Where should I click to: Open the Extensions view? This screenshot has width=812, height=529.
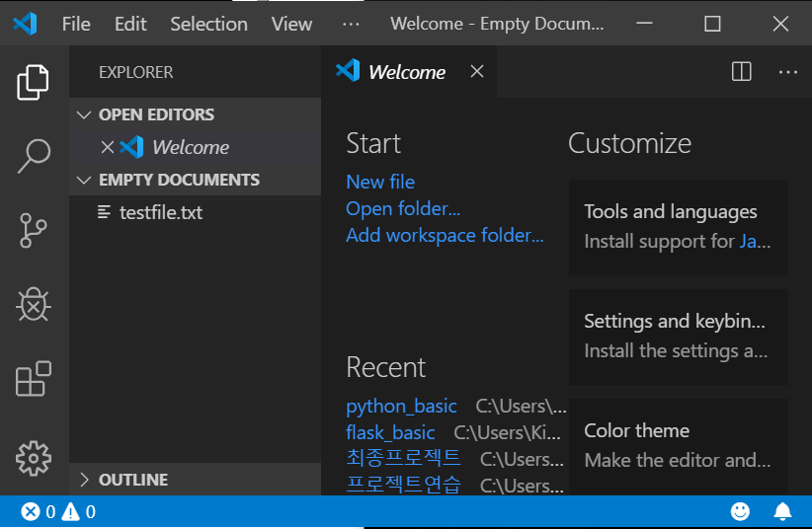[x=34, y=379]
